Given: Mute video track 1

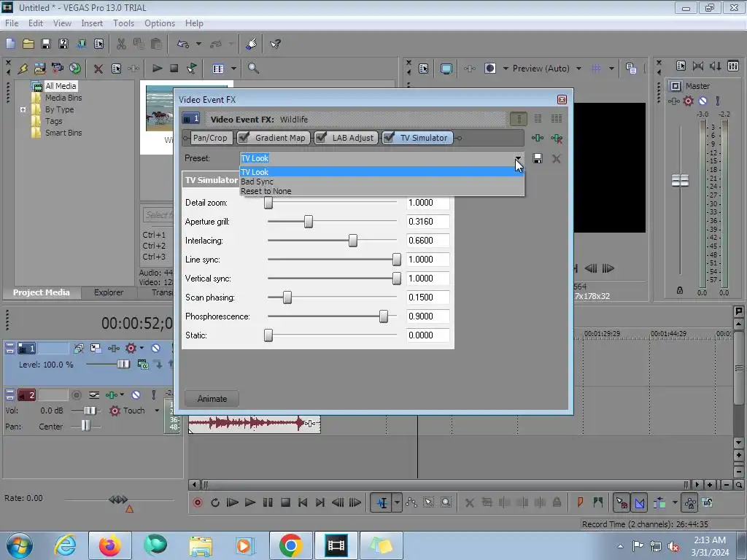Looking at the screenshot, I should (155, 348).
